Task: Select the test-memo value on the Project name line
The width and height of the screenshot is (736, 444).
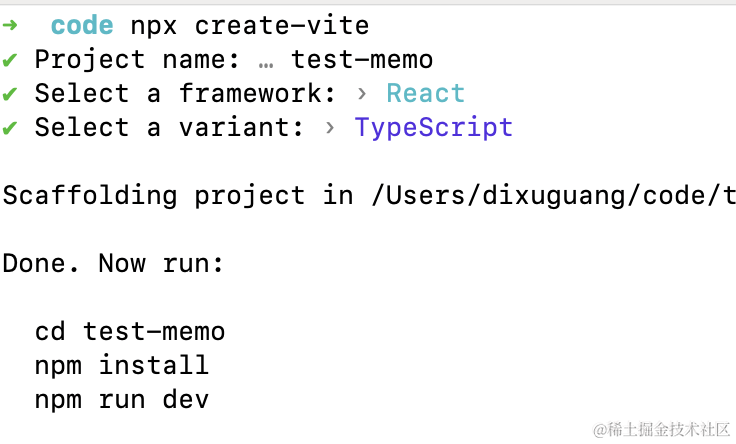Action: point(362,60)
